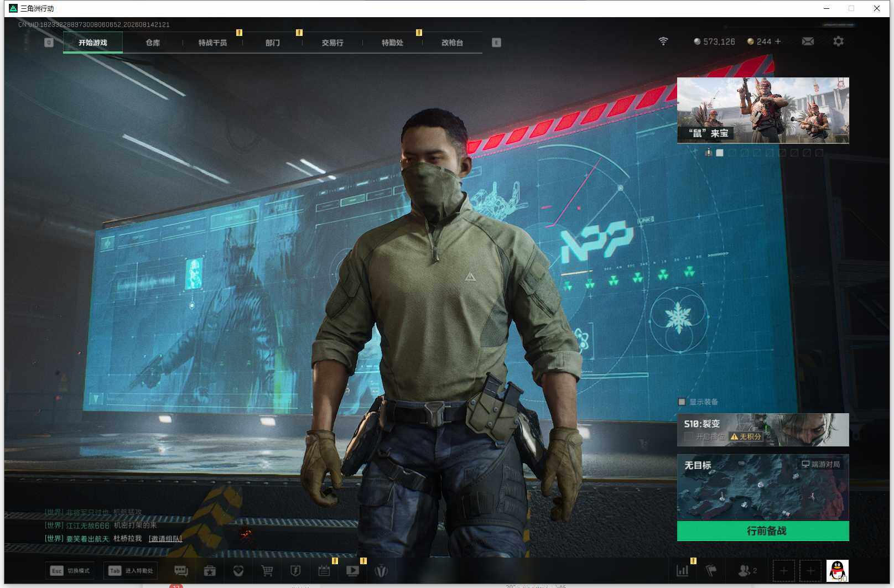Click the second plus slot to invite a teammate
Image resolution: width=894 pixels, height=588 pixels.
[810, 571]
